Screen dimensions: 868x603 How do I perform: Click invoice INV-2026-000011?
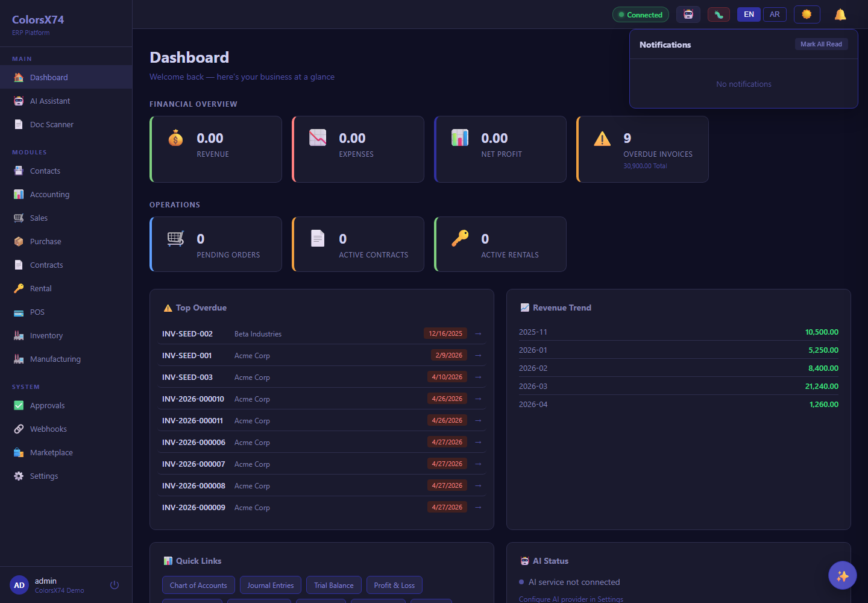click(x=192, y=420)
